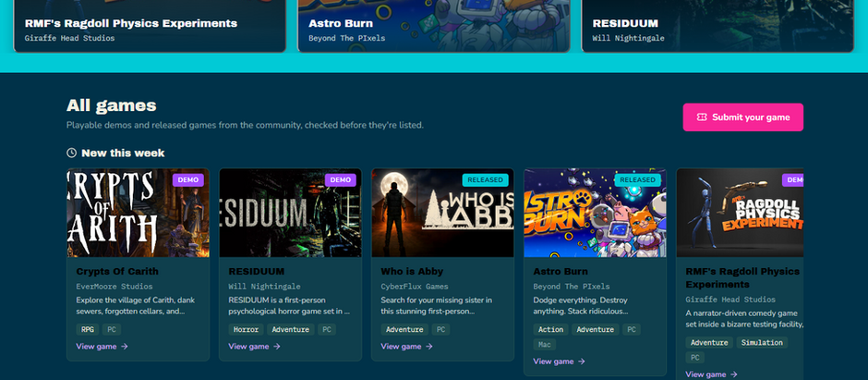Open the featured RESIDUUM banner card
This screenshot has width=868, height=380.
click(717, 26)
